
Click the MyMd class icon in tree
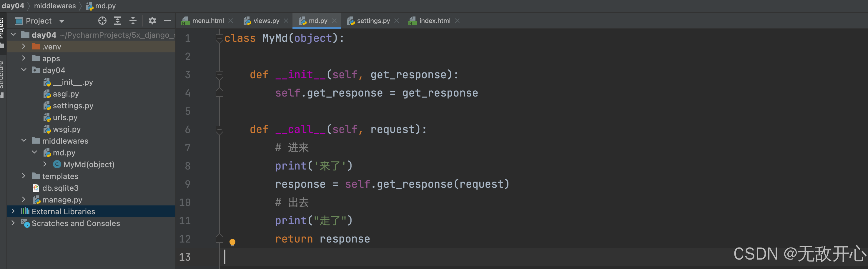(57, 164)
